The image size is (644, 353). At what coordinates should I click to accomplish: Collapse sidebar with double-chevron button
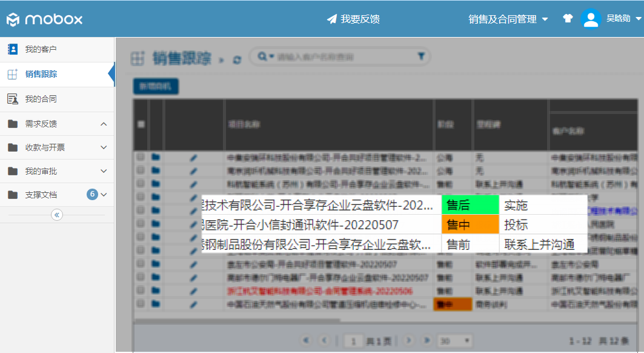click(57, 215)
